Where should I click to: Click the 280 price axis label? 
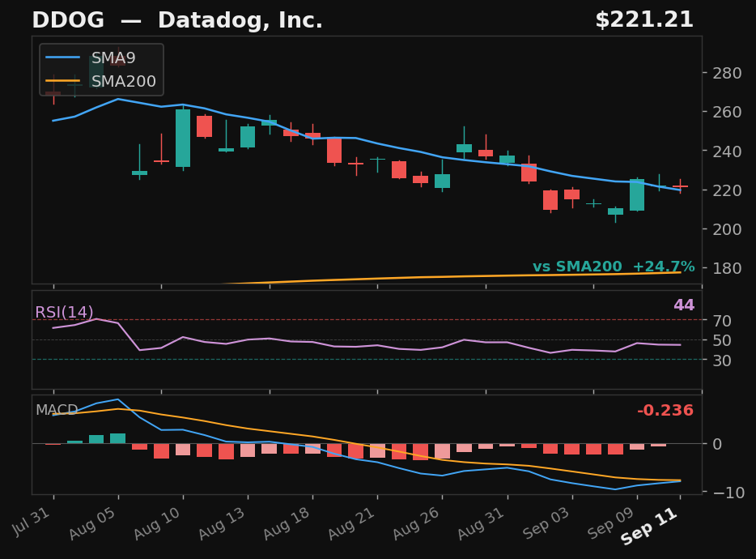727,74
